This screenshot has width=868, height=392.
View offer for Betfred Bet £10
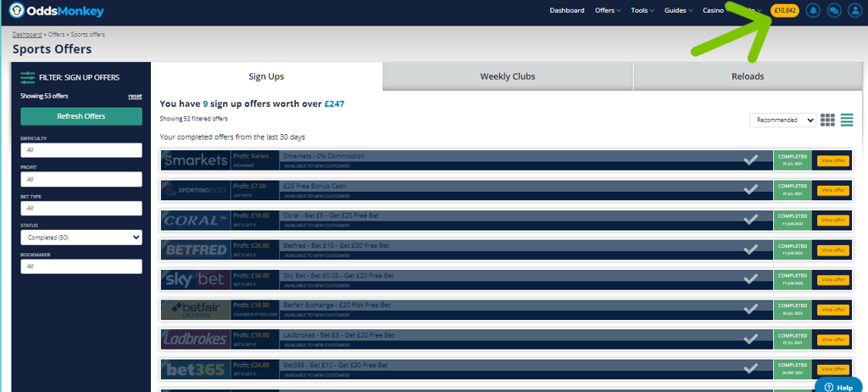(832, 250)
